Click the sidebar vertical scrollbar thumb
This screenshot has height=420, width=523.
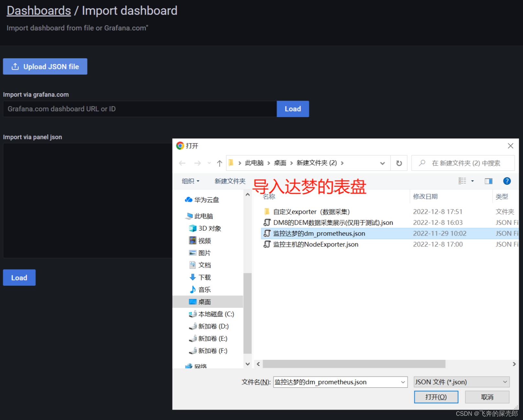[x=248, y=313]
